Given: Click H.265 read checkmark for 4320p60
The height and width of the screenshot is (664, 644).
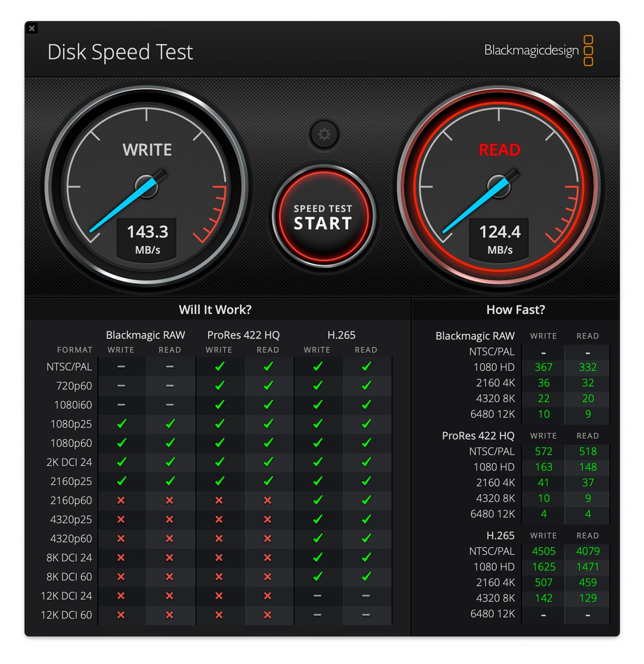Looking at the screenshot, I should 366,538.
